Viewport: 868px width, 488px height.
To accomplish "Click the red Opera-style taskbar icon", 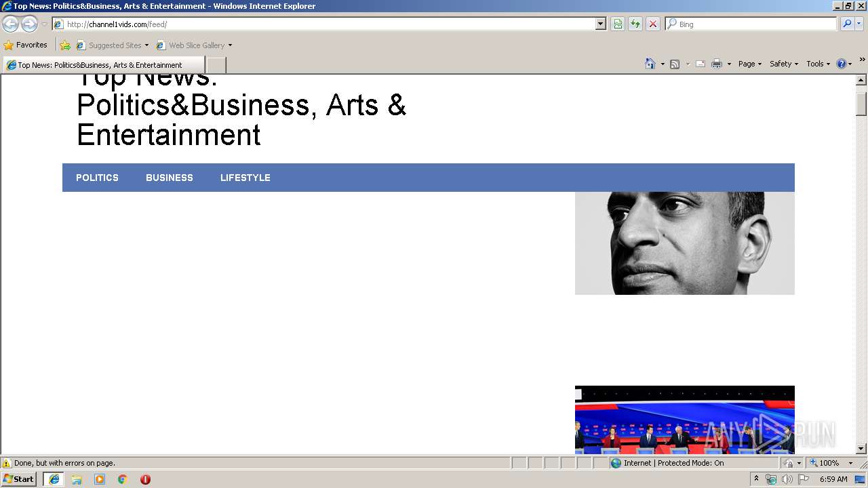I will click(x=145, y=479).
